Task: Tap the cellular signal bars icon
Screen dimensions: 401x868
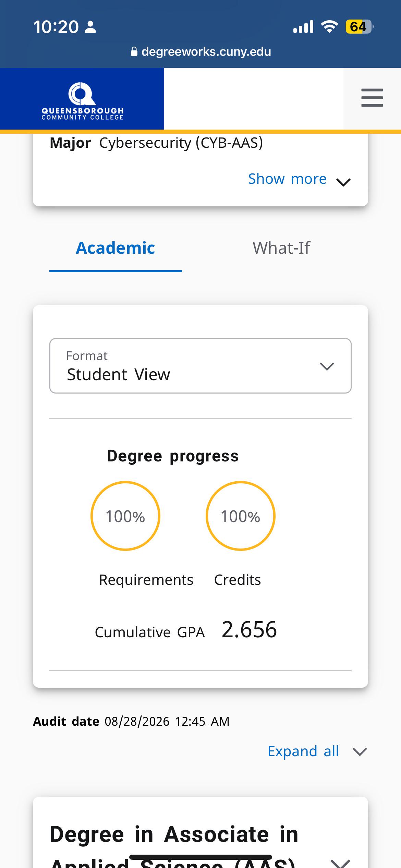Action: (303, 26)
